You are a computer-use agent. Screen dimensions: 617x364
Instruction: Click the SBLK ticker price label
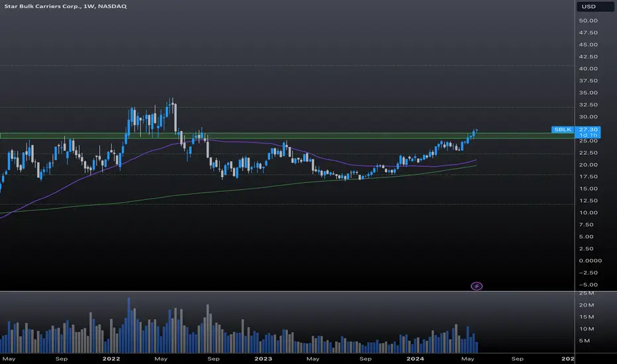(563, 130)
